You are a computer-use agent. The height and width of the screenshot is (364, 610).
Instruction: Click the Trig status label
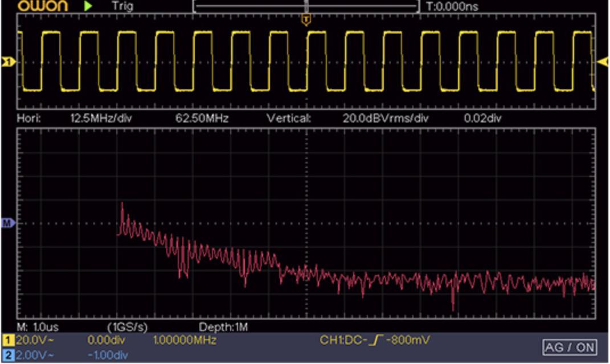(122, 7)
